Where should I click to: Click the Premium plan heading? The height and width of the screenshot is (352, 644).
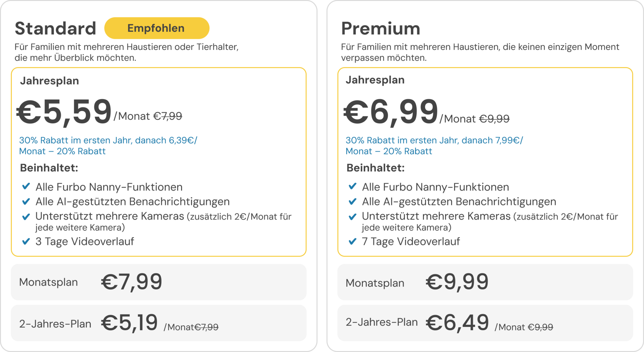(x=381, y=28)
